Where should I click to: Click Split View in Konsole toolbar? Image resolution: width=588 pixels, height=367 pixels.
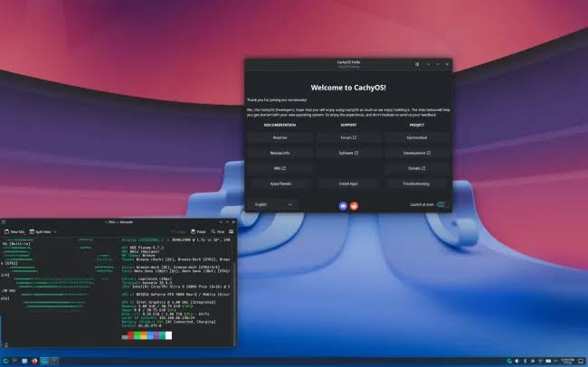coord(40,231)
